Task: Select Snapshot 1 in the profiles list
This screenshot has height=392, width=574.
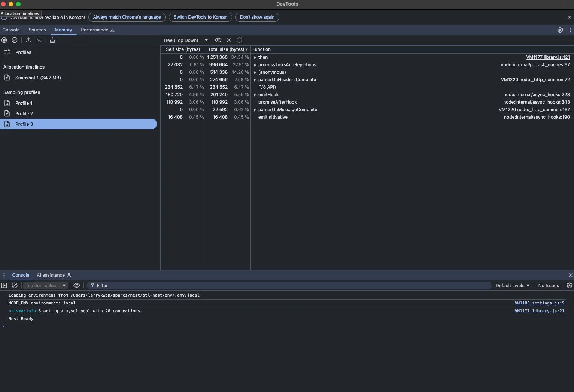Action: 38,78
